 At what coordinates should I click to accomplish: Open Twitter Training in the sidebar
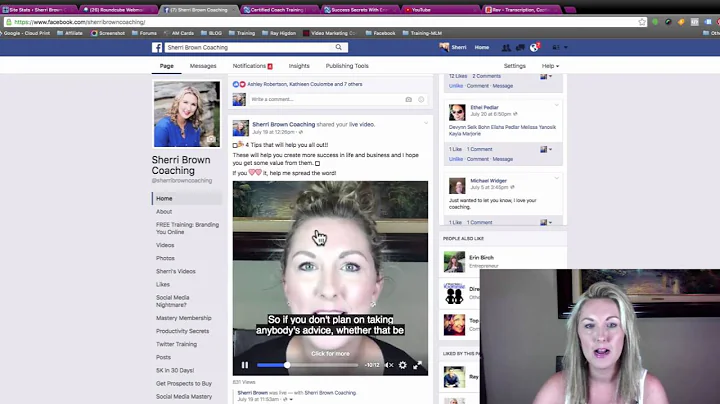[176, 344]
